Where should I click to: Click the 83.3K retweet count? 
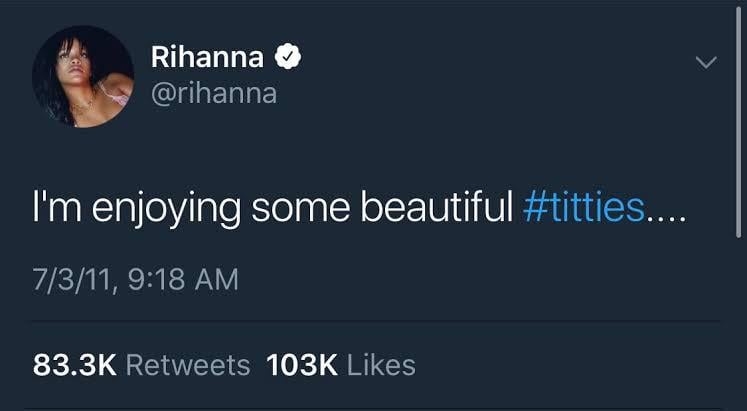76,365
